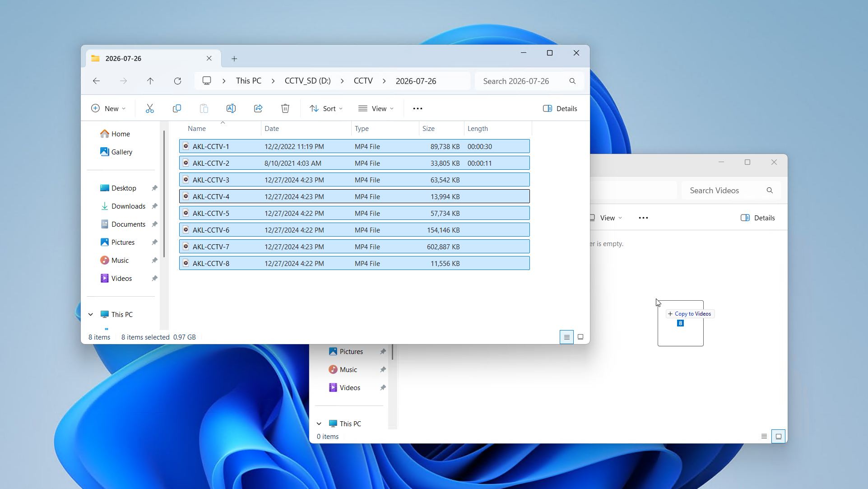This screenshot has height=489, width=868.
Task: Navigate to This PC in address bar
Action: (249, 81)
